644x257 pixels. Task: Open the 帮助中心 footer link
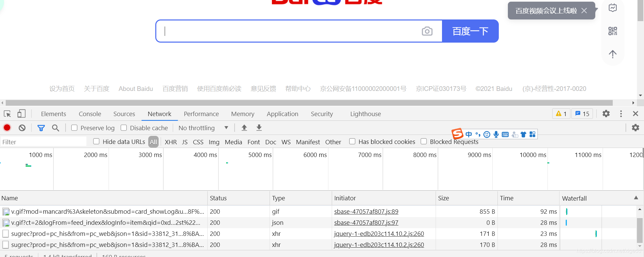tap(298, 89)
